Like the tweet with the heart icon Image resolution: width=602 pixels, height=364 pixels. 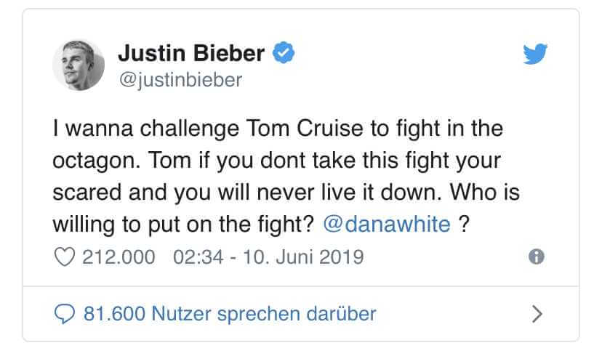[65, 256]
